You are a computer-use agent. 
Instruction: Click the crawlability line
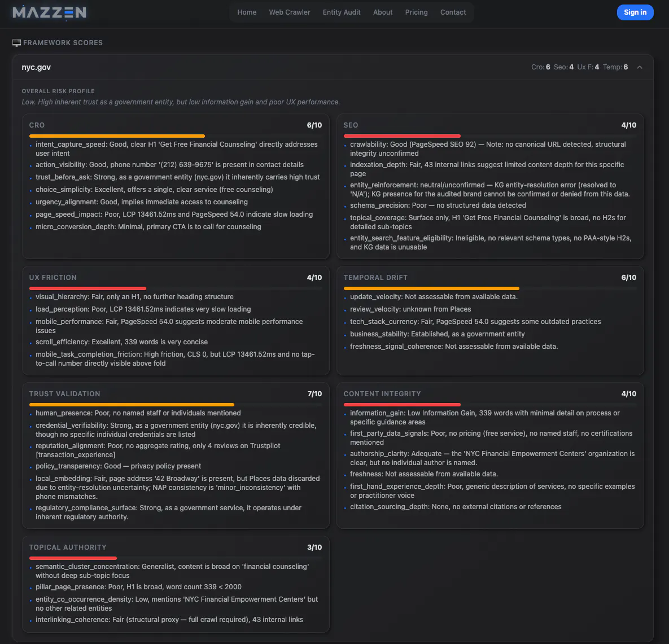point(488,149)
